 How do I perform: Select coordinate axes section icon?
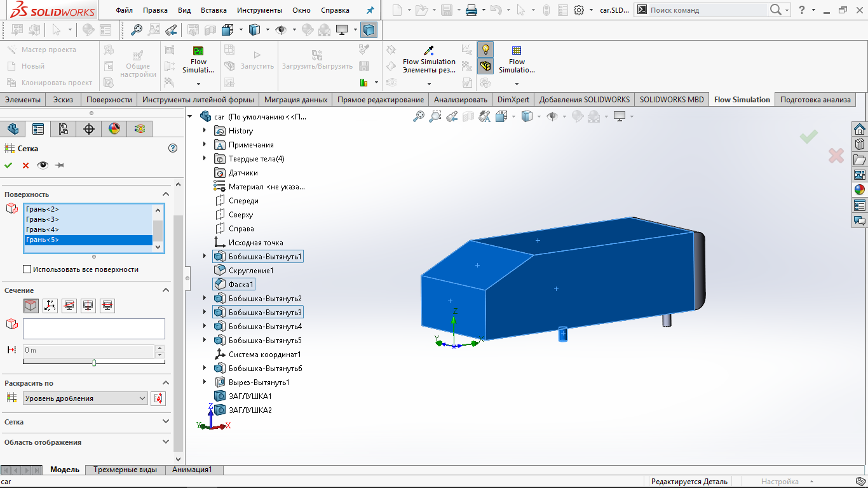click(50, 306)
